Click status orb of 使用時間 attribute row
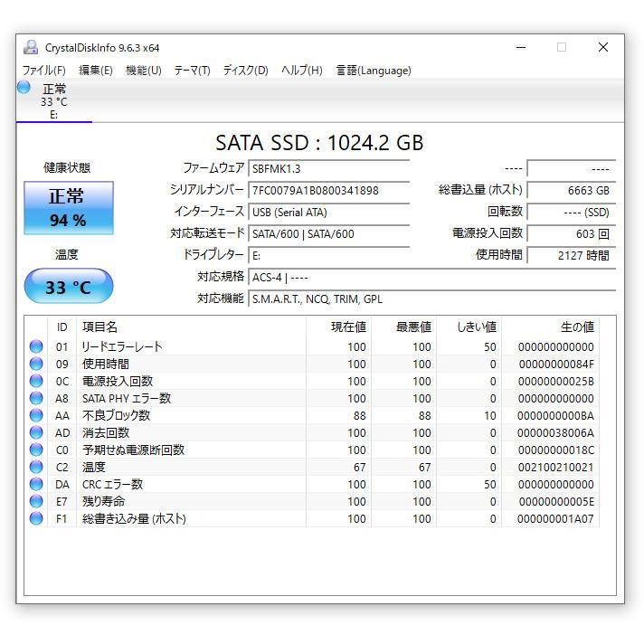This screenshot has height=644, width=644. tap(36, 364)
